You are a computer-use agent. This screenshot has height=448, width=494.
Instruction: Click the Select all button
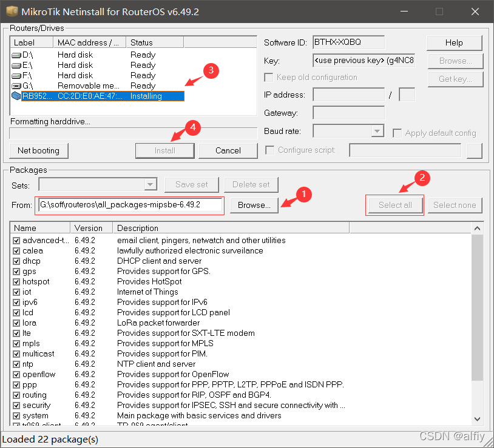[395, 206]
